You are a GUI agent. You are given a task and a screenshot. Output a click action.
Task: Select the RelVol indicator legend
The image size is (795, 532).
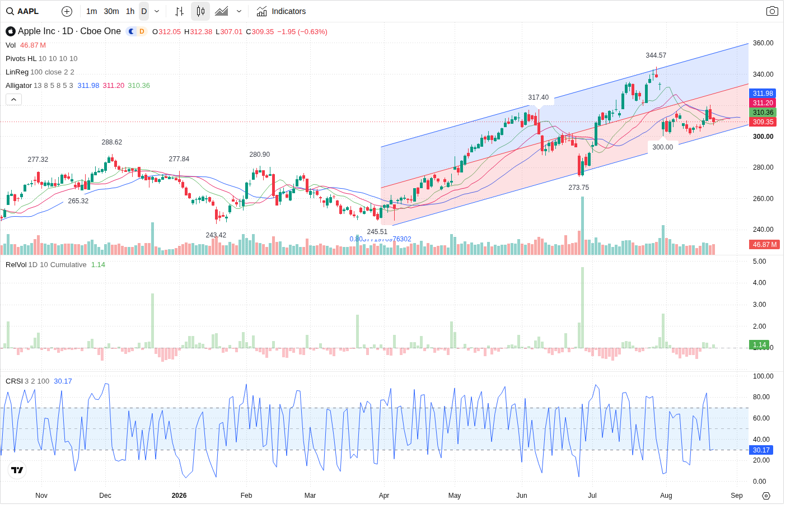pyautogui.click(x=55, y=265)
